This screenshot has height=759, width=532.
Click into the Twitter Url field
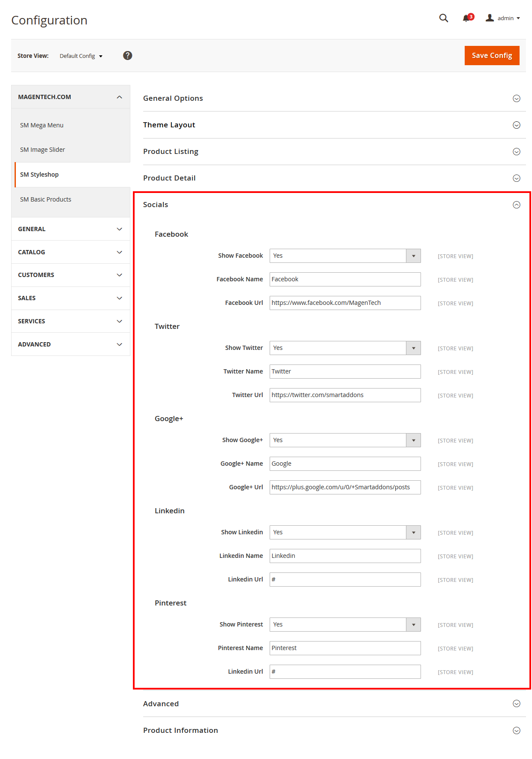(345, 395)
